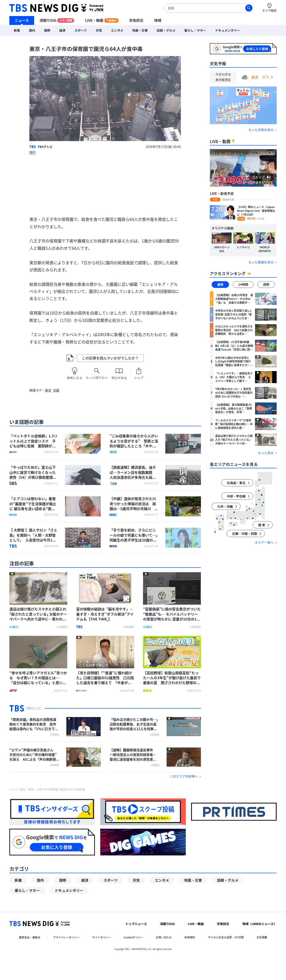Click the ATV logo under the アマガエル article
Image resolution: width=286 pixels, height=980 pixels.
pyautogui.click(x=13, y=691)
